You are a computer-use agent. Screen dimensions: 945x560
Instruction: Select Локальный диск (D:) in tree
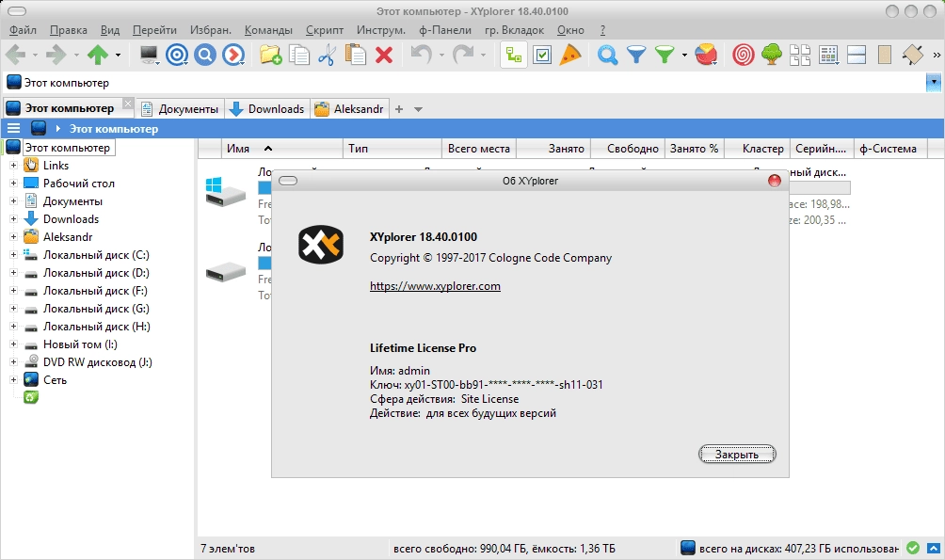[x=96, y=272]
